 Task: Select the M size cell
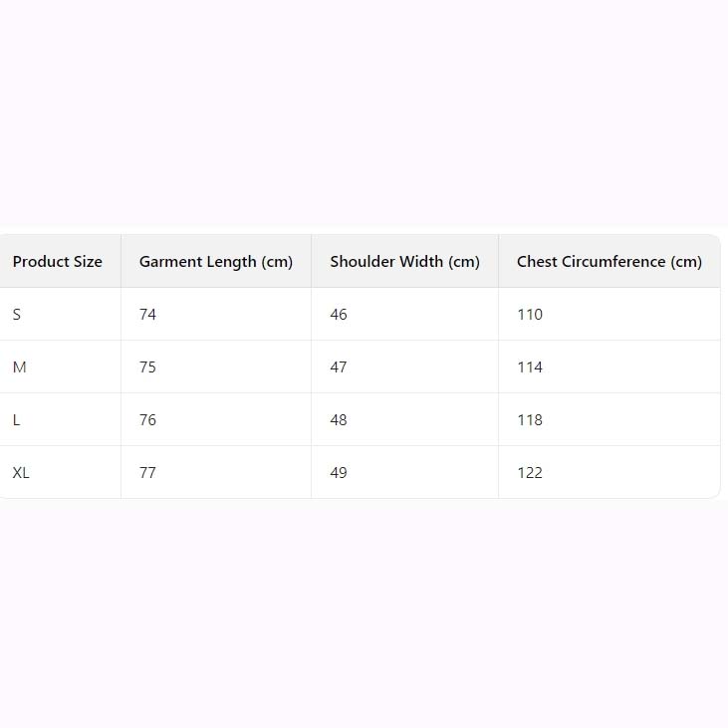point(20,367)
